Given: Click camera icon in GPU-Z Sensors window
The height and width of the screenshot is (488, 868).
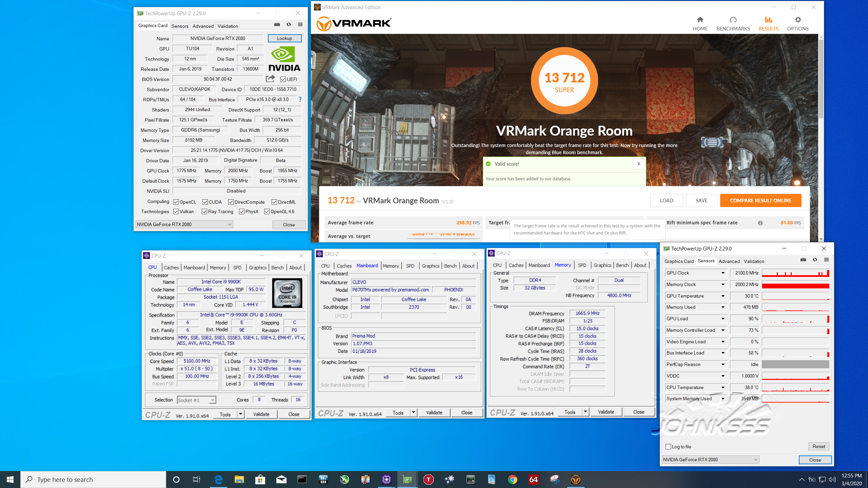Looking at the screenshot, I should click(x=803, y=260).
